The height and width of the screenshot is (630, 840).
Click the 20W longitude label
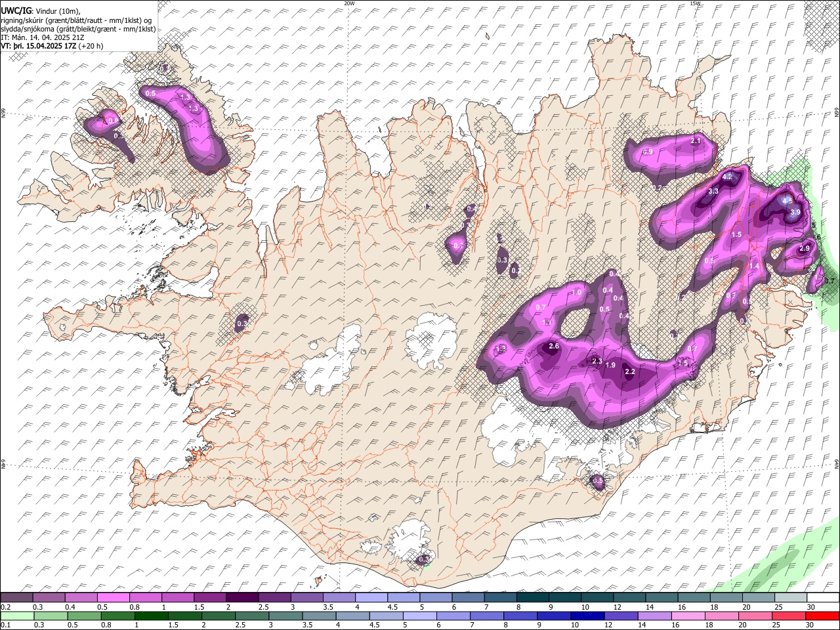[x=349, y=3]
